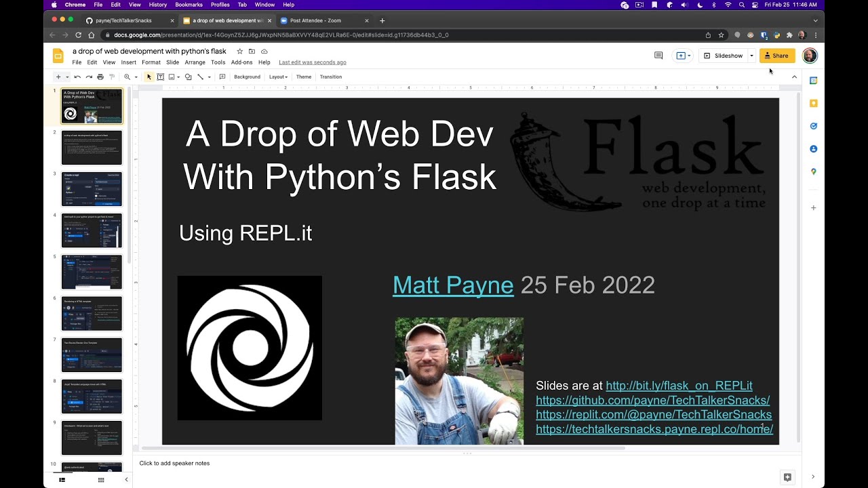The image size is (868, 488).
Task: Select the arrow Select tool
Action: [x=149, y=77]
